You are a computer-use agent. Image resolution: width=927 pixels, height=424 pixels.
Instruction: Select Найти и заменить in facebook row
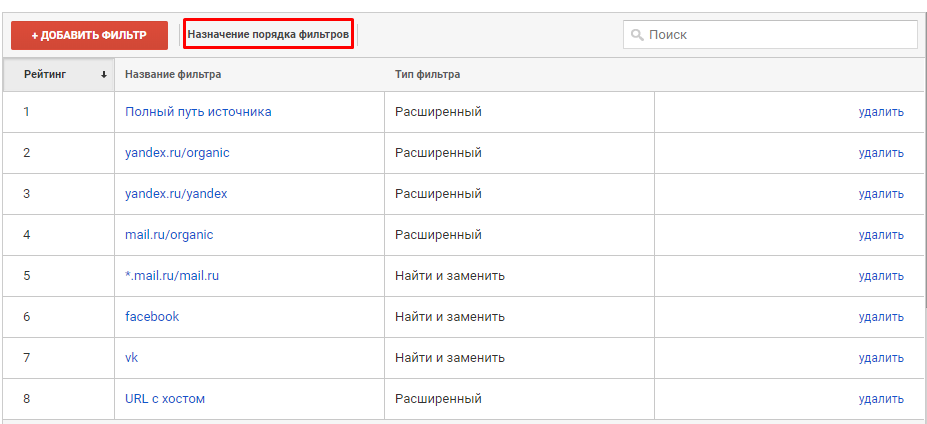[x=450, y=316]
